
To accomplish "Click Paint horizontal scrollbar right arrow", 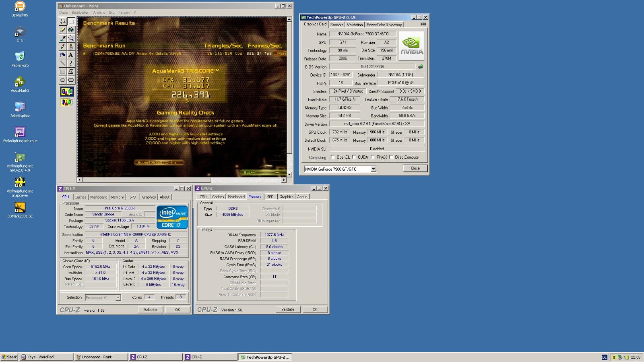I will [284, 180].
